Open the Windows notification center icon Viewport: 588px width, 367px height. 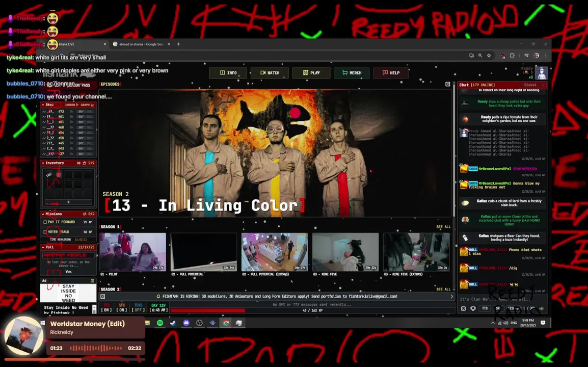point(543,323)
